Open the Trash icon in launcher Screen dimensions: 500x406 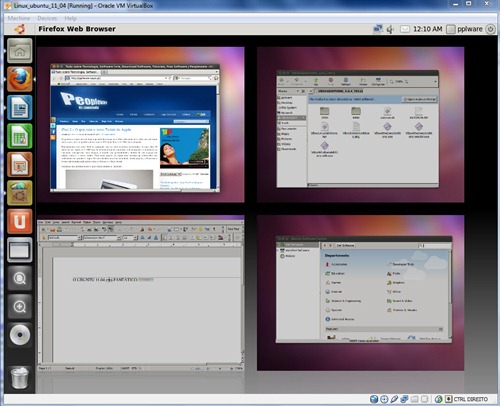coord(20,378)
